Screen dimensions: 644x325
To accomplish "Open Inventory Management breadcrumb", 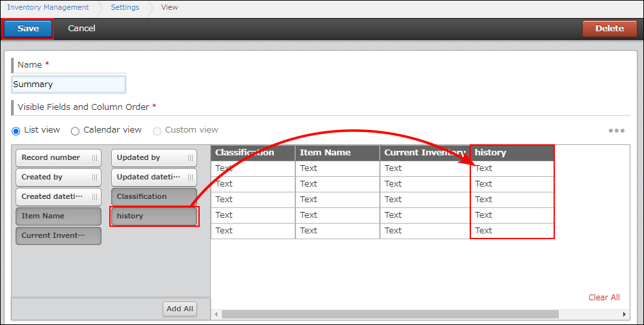I will (48, 8).
